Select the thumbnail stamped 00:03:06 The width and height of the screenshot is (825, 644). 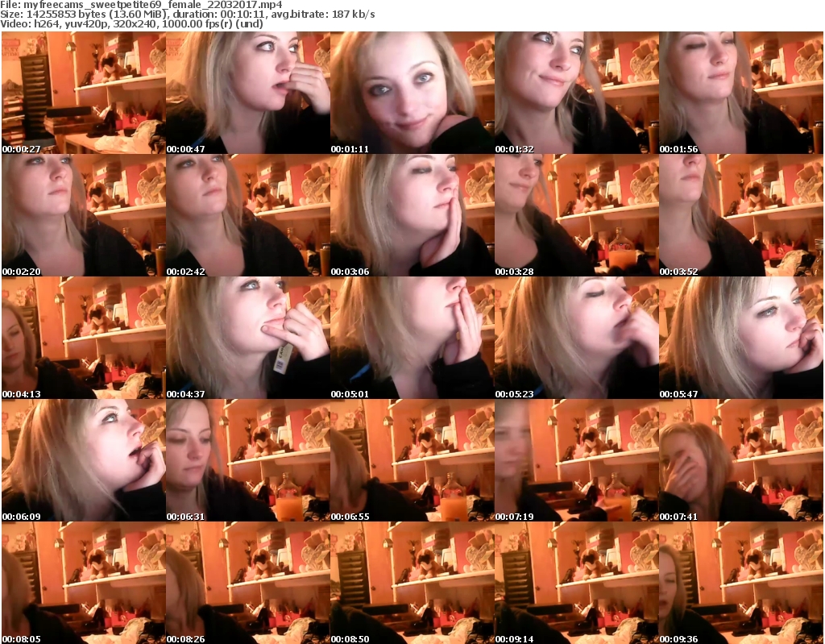click(x=412, y=215)
